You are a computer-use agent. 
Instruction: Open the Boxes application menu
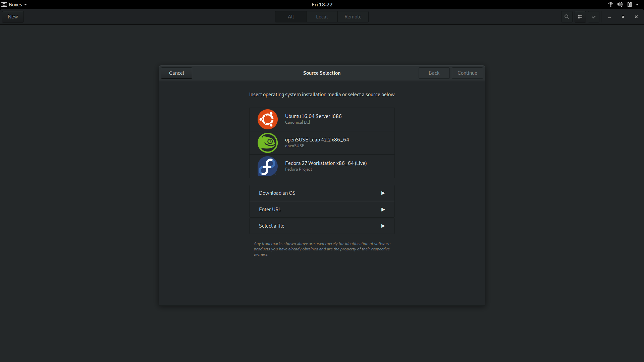14,4
